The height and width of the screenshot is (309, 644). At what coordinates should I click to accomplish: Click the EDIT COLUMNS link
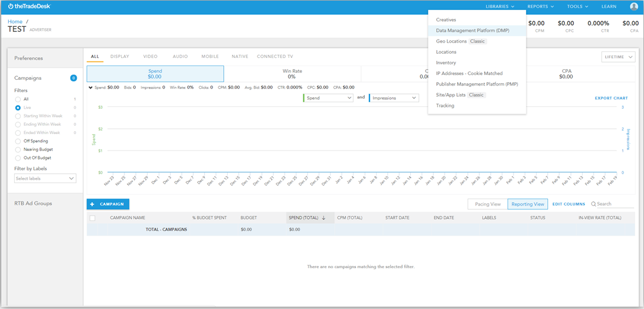(x=568, y=204)
